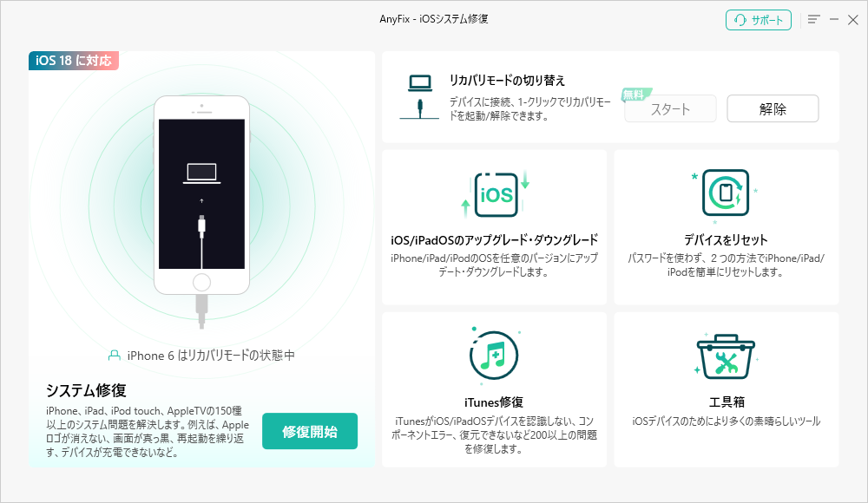The image size is (868, 503).
Task: Click the iOS 18 対応 badge
Action: tap(74, 62)
